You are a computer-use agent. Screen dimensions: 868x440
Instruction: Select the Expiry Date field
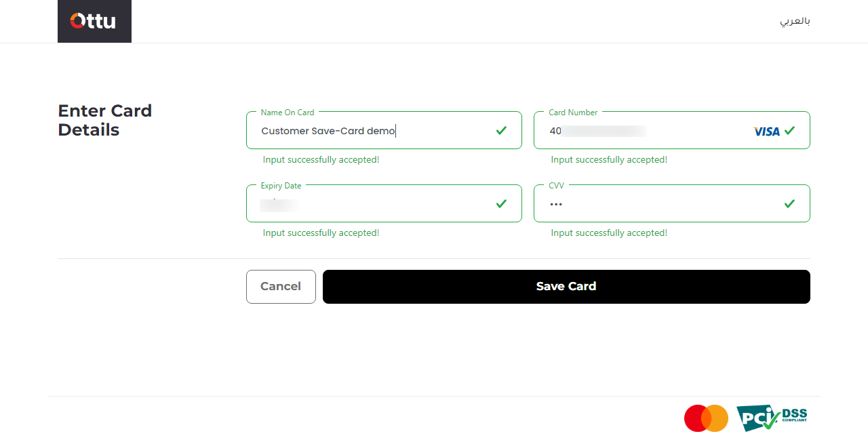point(373,204)
